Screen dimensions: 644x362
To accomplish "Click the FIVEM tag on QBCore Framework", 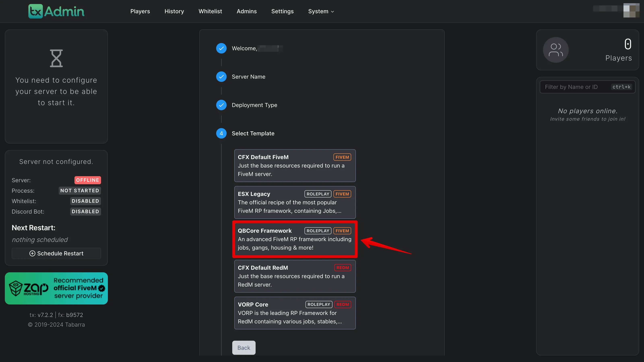I will point(342,231).
